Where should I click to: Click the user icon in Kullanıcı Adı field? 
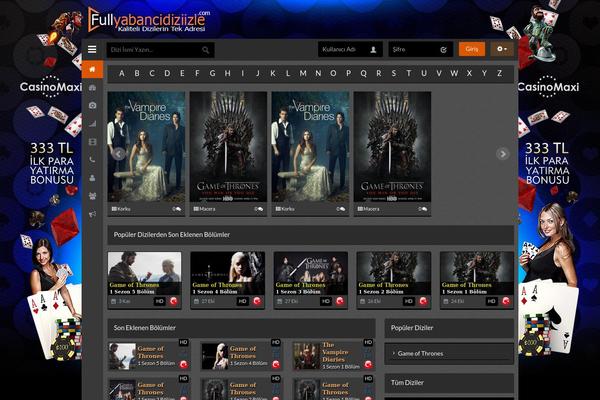click(x=373, y=50)
